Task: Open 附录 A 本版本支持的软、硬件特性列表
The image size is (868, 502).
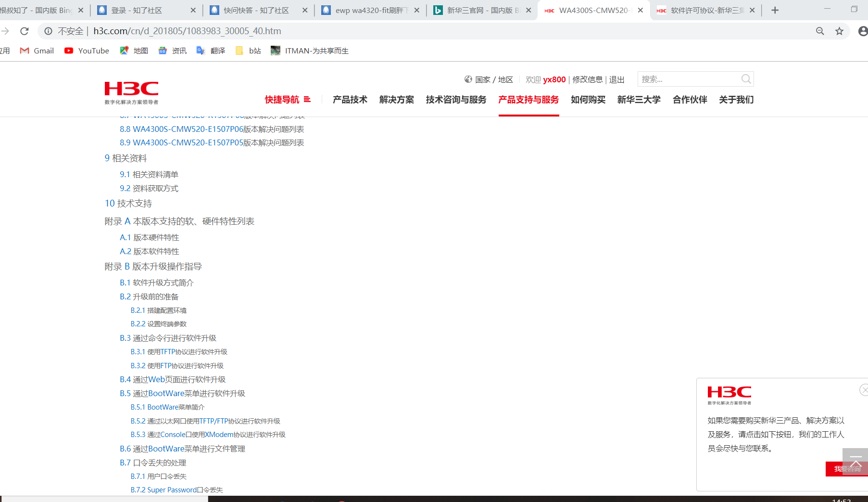Action: (179, 221)
